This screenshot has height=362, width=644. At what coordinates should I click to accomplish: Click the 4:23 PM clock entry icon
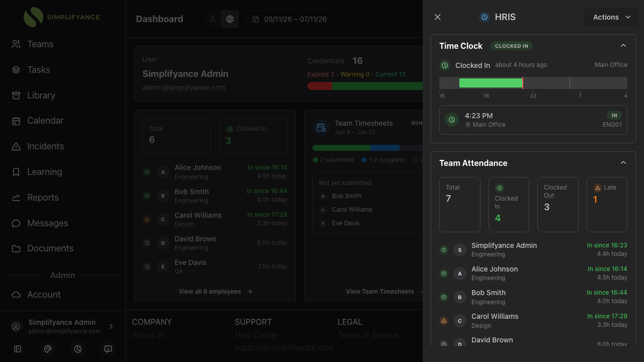pos(452,120)
